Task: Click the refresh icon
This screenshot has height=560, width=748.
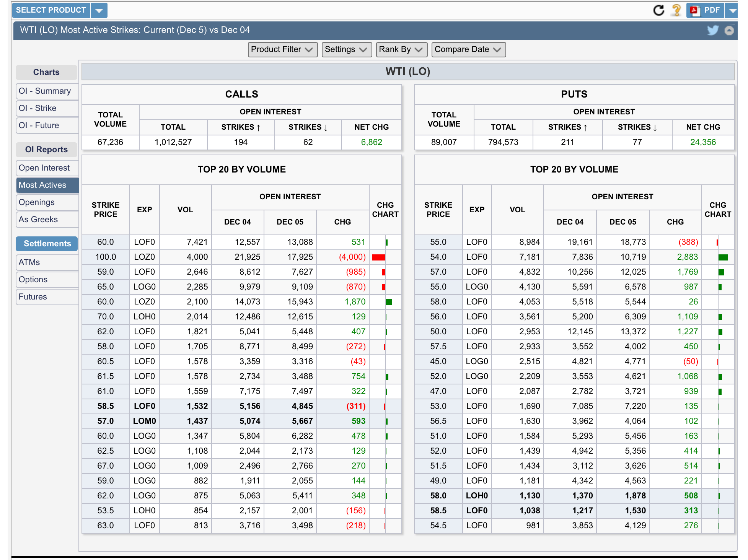Action: (x=658, y=10)
